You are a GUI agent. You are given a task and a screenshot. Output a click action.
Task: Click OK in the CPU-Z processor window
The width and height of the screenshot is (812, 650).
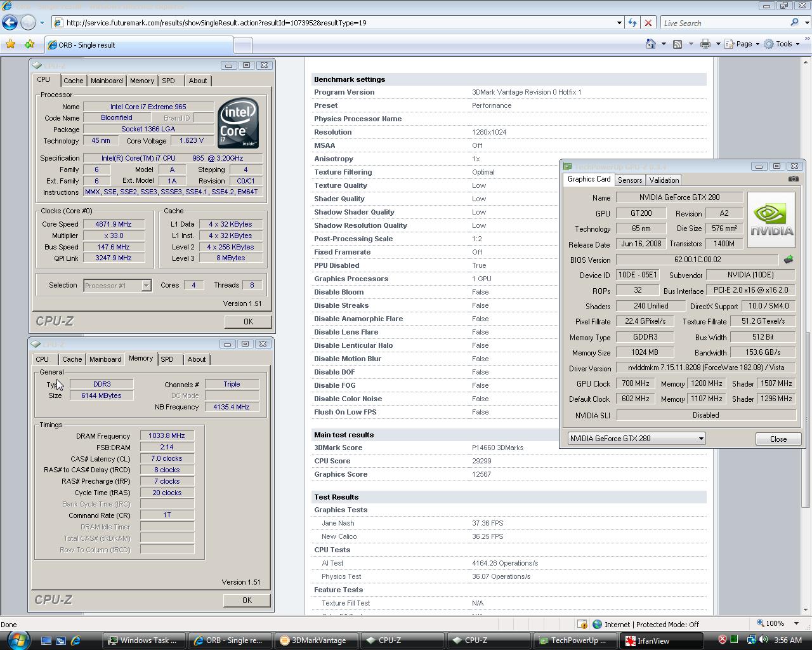point(248,321)
